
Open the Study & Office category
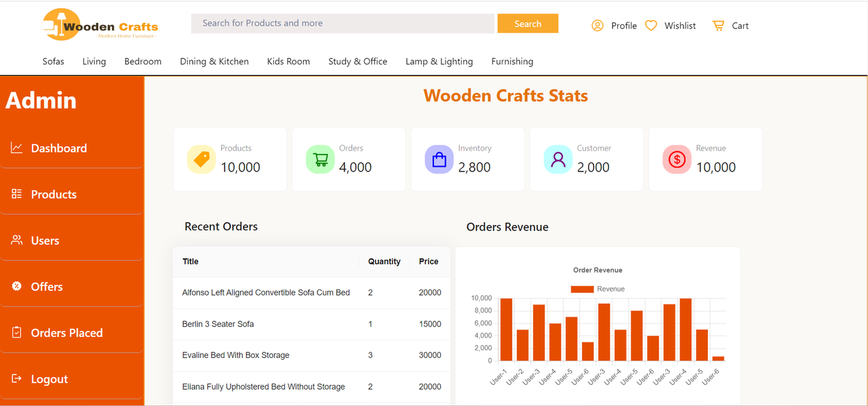[x=358, y=61]
